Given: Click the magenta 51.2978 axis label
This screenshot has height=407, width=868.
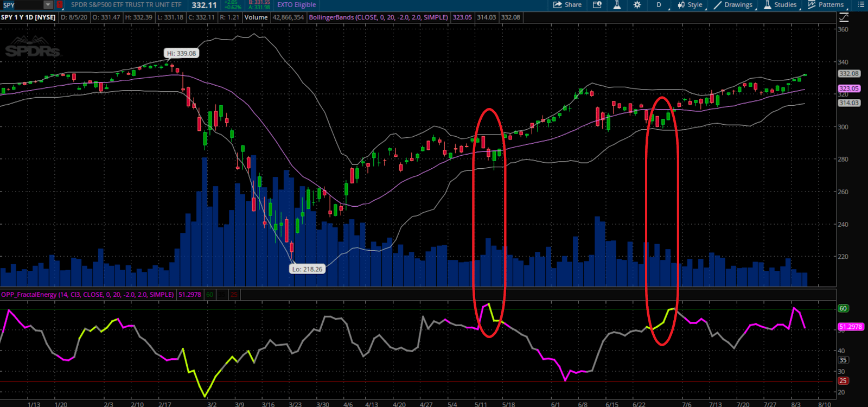Looking at the screenshot, I should pos(851,327).
